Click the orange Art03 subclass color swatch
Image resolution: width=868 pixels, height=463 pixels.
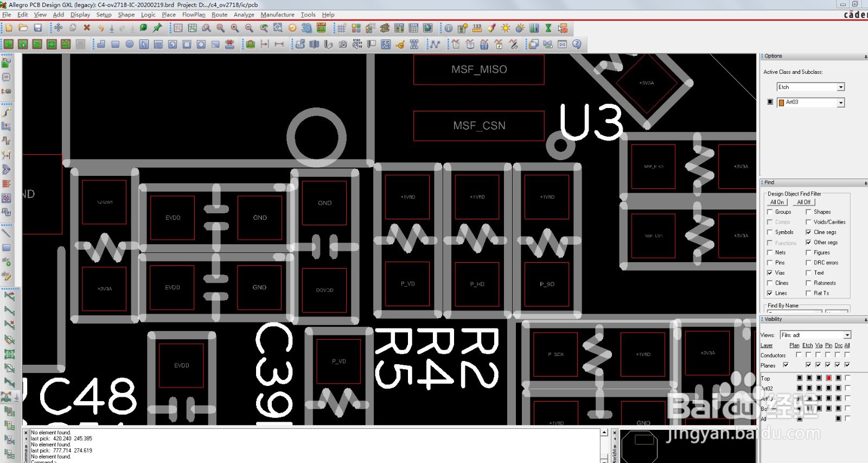[x=781, y=103]
